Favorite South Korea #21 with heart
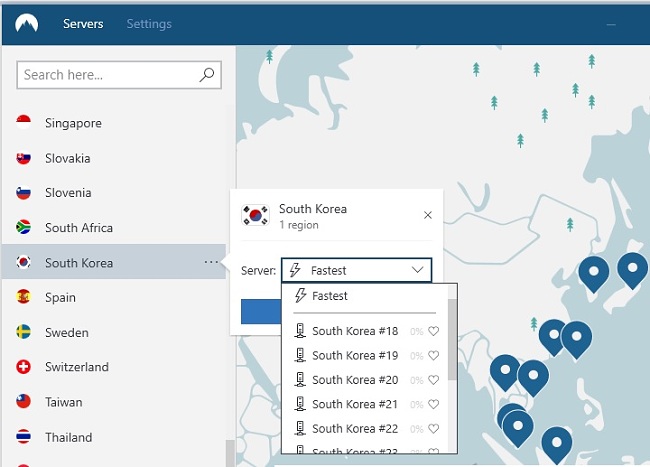Screen dimensions: 650x467 [x=434, y=404]
